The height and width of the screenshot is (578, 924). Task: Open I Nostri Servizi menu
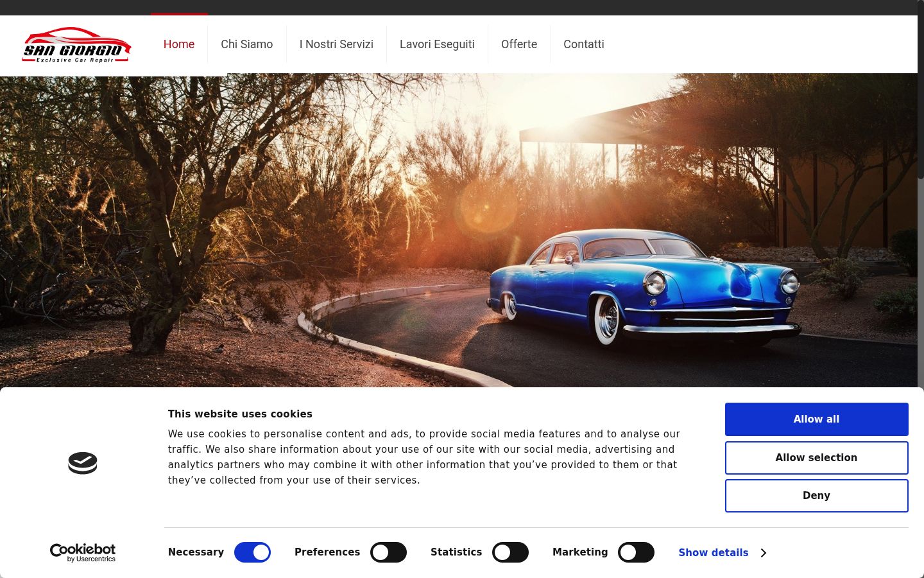click(x=336, y=44)
